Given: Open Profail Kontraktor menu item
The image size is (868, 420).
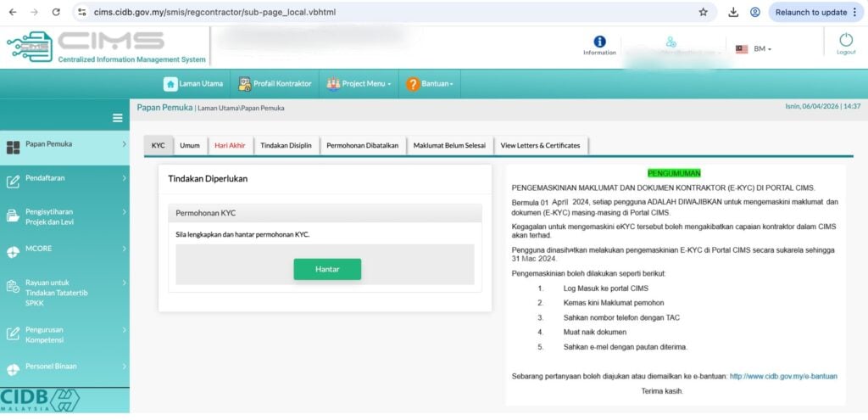Looking at the screenshot, I should (275, 84).
